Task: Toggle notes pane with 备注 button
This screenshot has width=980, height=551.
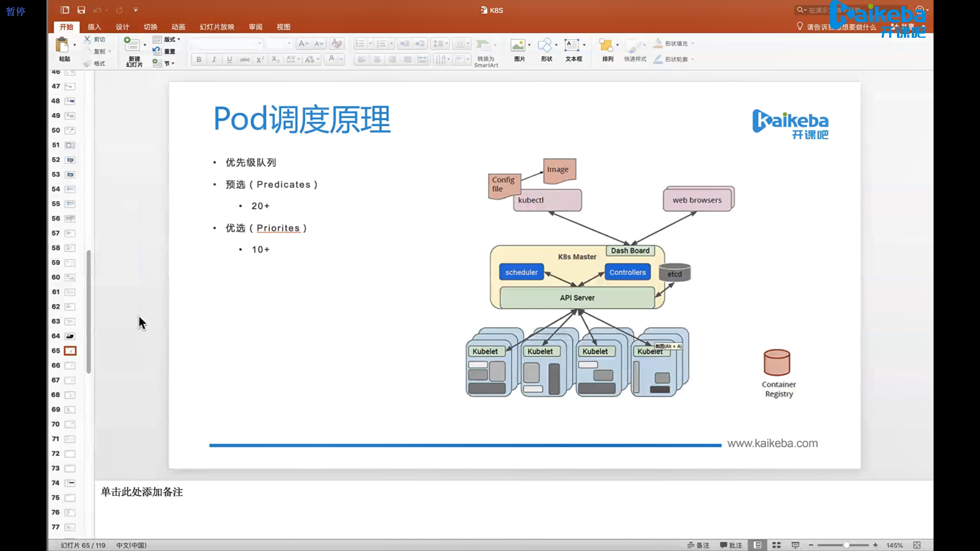Action: click(x=698, y=545)
